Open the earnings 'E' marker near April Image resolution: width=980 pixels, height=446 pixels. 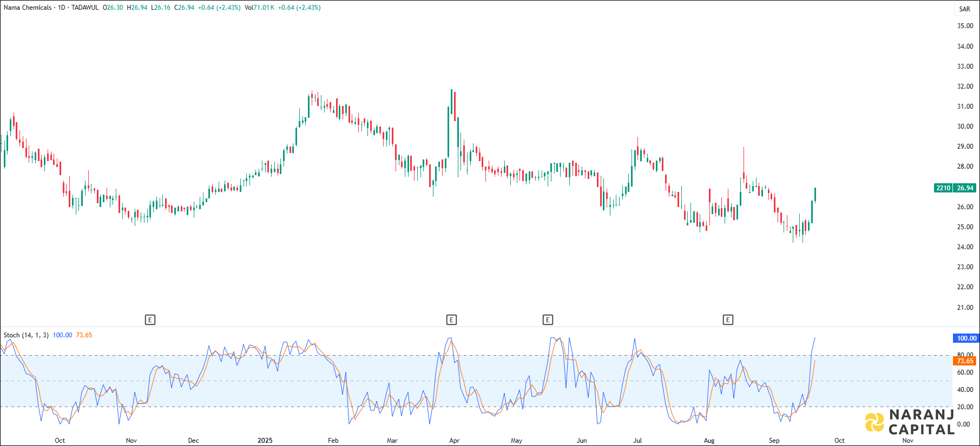(451, 320)
